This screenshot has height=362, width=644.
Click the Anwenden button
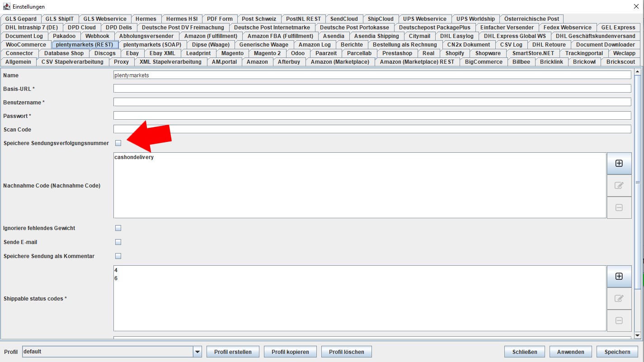point(571,352)
